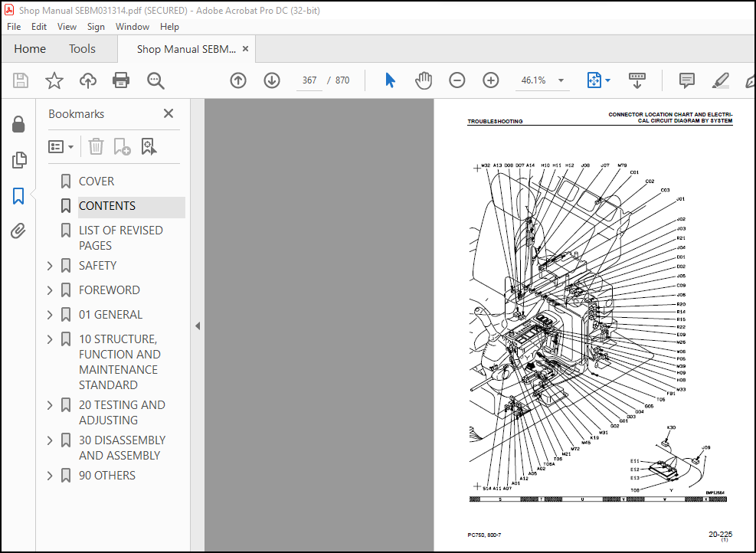Viewport: 756px width, 553px height.
Task: Open the File menu
Action: coord(14,27)
